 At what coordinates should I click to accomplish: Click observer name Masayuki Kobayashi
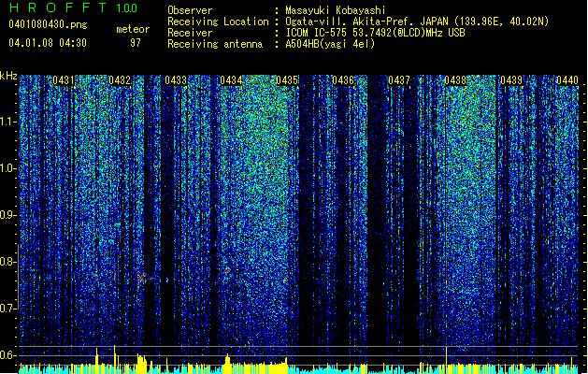336,10
